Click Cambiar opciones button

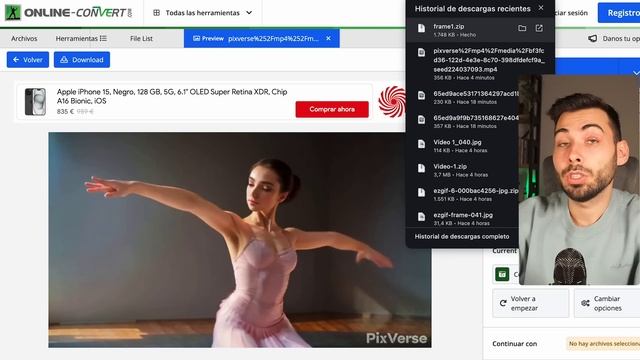[x=607, y=303]
